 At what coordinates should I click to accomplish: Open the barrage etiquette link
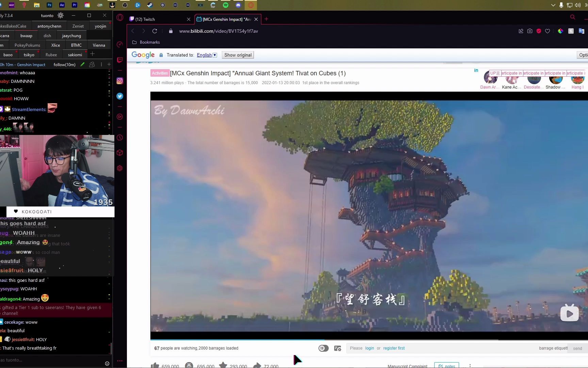[x=553, y=348]
